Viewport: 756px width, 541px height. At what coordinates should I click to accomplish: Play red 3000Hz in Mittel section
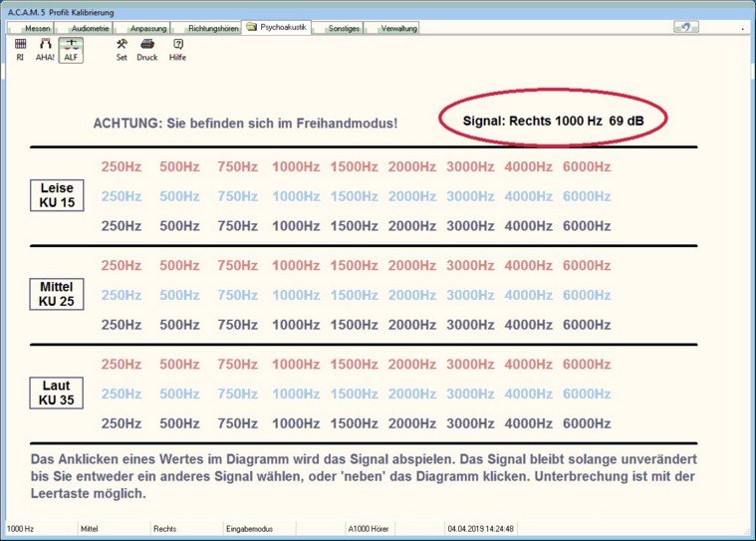470,266
